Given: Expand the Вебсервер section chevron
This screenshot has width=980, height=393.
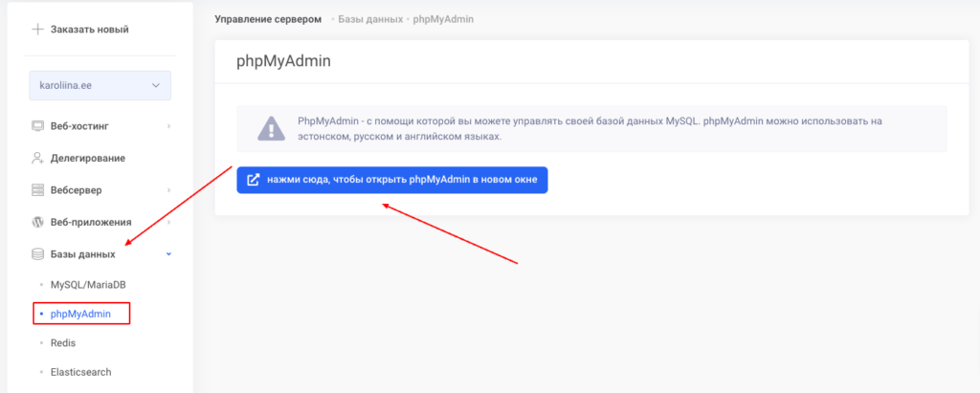Looking at the screenshot, I should [168, 190].
